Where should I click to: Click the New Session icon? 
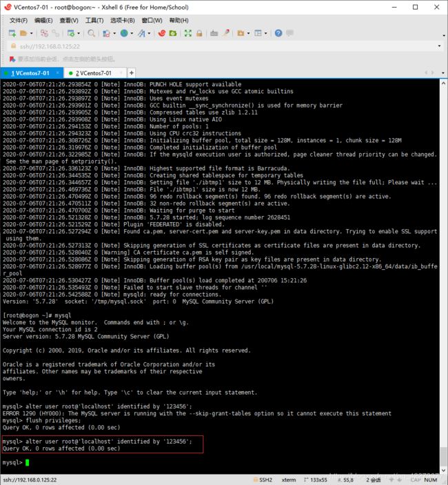(x=12, y=33)
